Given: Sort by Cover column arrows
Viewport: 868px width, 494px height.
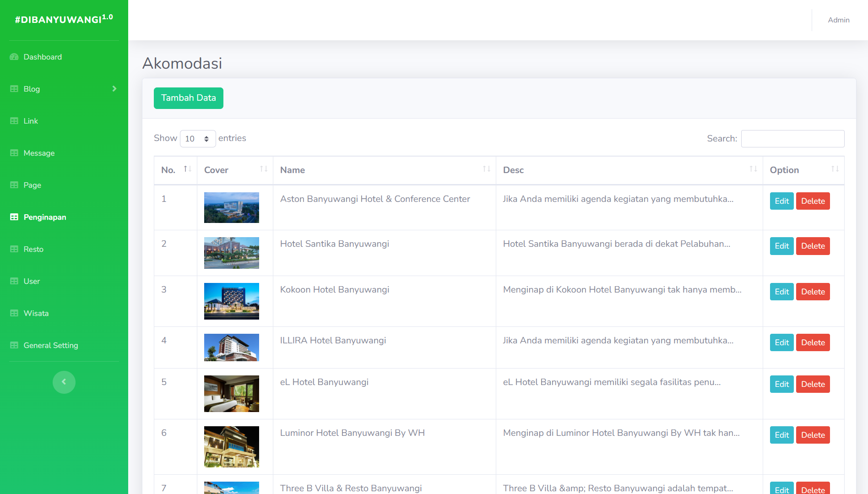Looking at the screenshot, I should point(264,169).
